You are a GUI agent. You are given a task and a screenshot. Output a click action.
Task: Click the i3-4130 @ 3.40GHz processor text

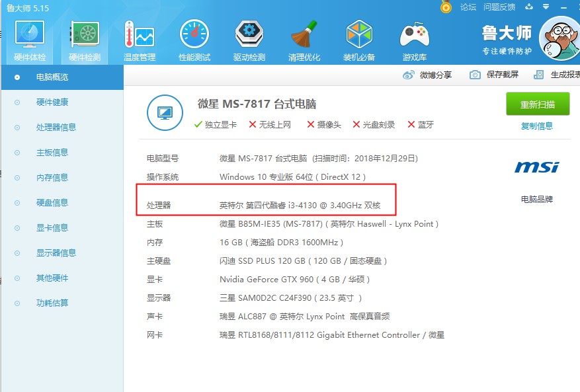[x=300, y=205]
